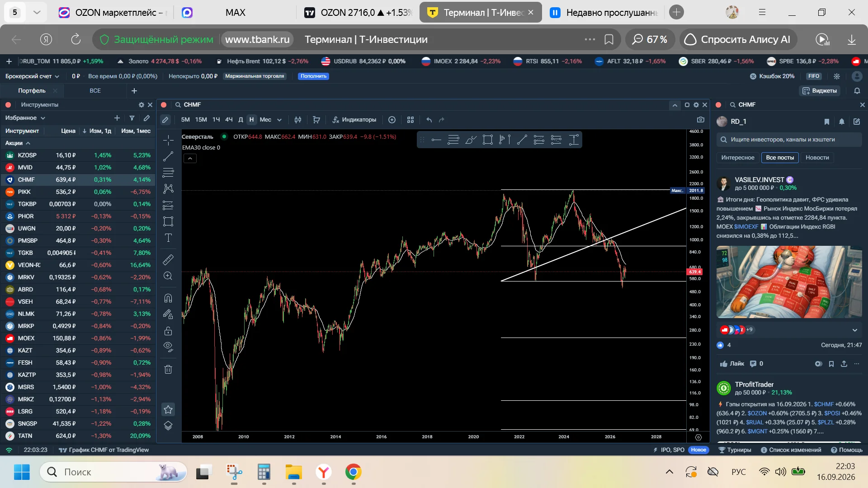Viewport: 868px width, 488px height.
Task: Click the Пополнить deposit button
Action: 313,76
